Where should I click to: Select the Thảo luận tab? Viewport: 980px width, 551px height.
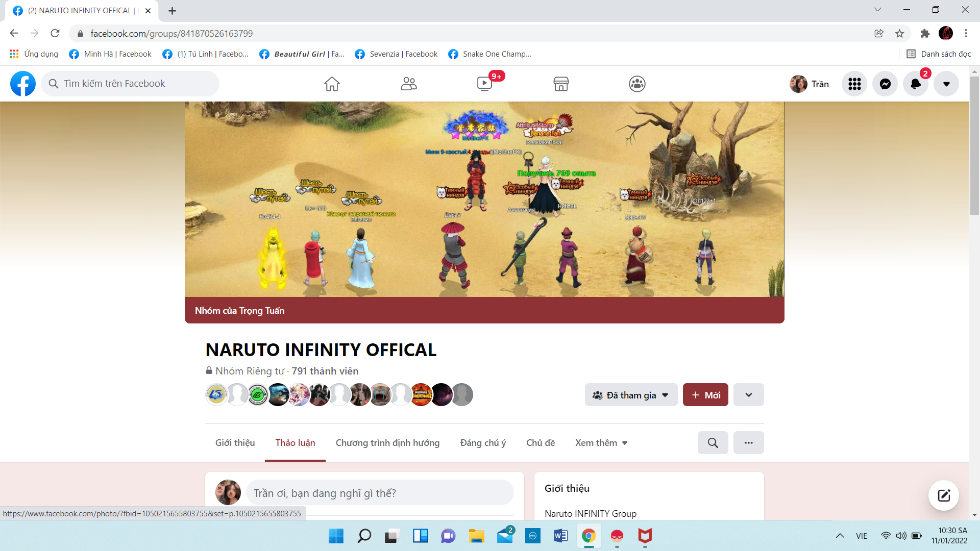(295, 443)
